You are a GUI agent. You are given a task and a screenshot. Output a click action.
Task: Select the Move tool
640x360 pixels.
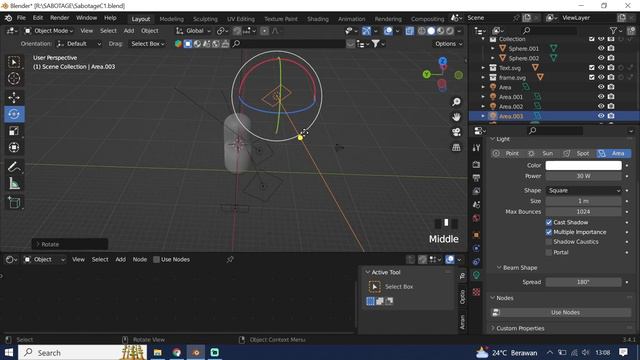pyautogui.click(x=14, y=98)
